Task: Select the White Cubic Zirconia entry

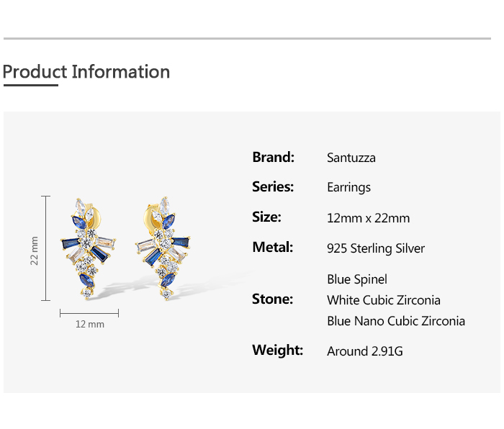Action: point(384,300)
